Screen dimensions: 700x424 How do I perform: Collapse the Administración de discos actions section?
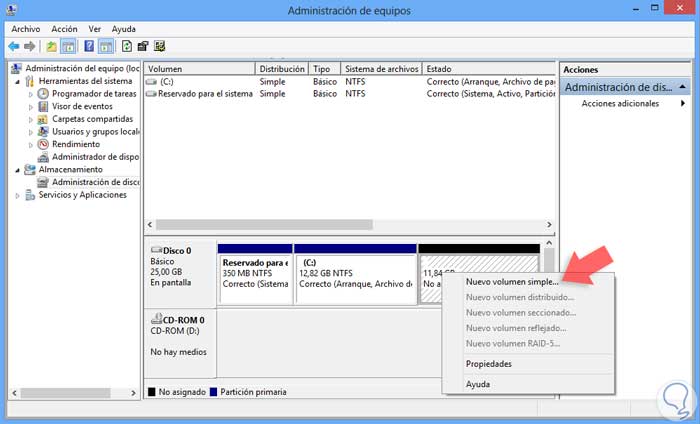[x=682, y=87]
